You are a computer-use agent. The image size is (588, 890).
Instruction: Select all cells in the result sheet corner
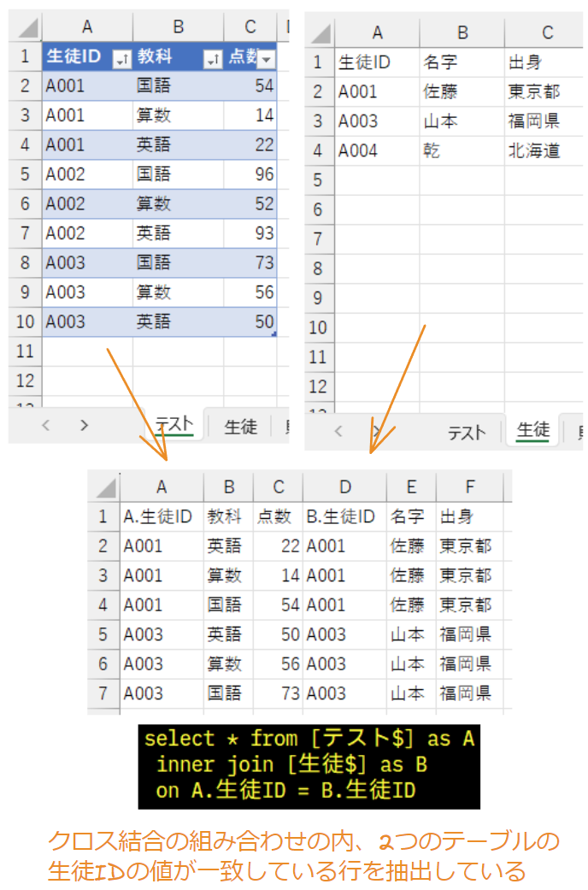(x=104, y=487)
